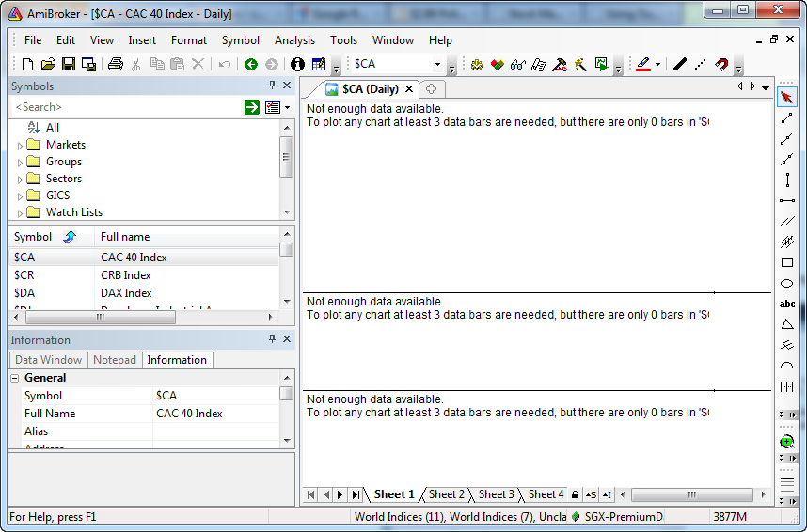Select the All symbols tree item

point(52,128)
